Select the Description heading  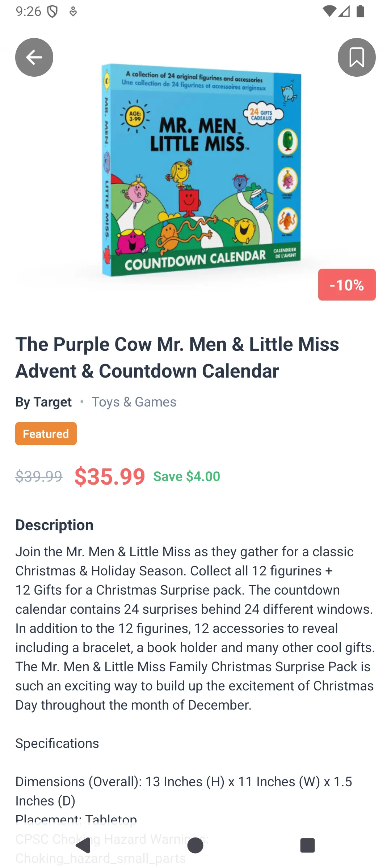click(54, 525)
